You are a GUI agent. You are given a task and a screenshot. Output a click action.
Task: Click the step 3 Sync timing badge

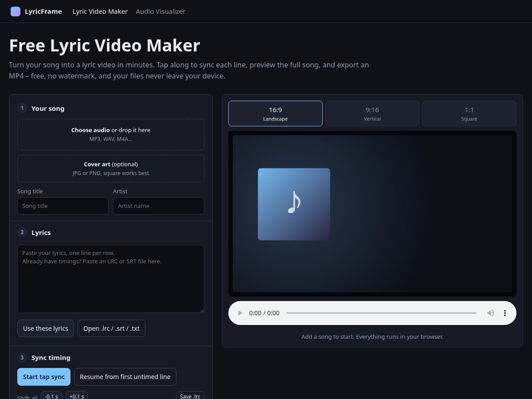pos(22,357)
